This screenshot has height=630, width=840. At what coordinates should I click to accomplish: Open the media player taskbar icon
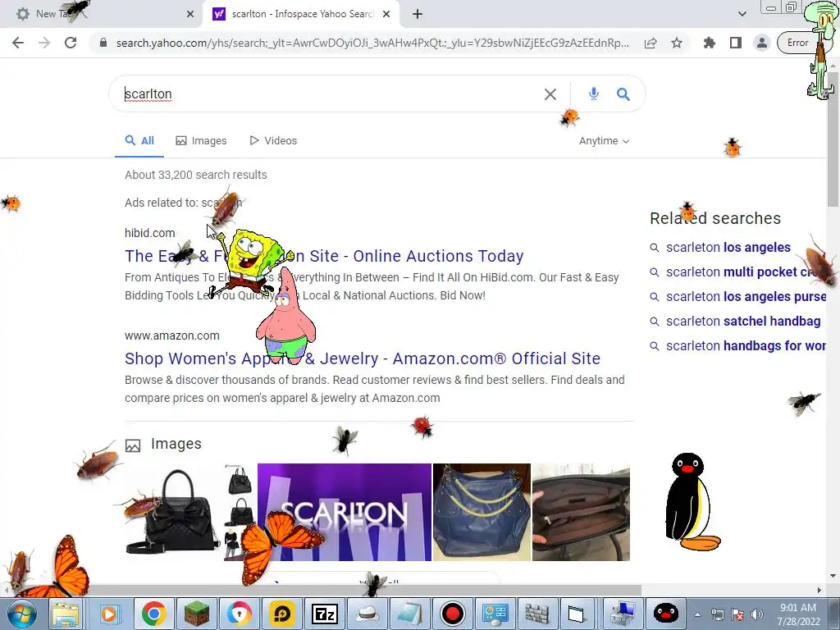tap(109, 614)
